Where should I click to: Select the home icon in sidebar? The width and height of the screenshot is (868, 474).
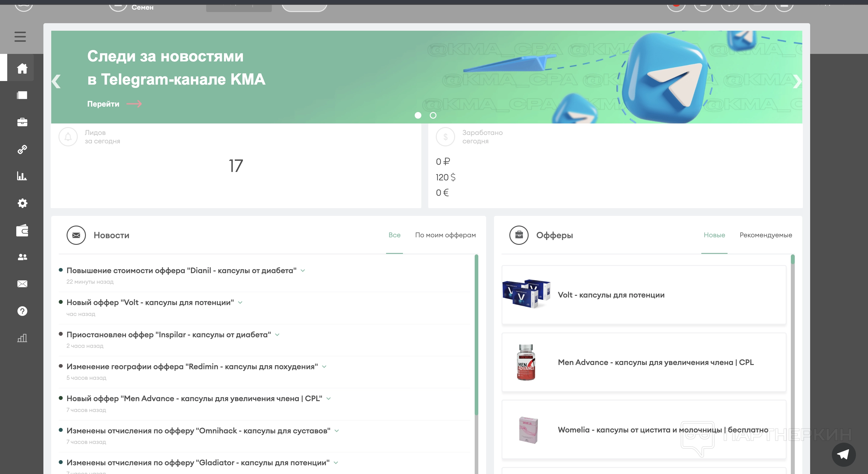[x=22, y=68]
